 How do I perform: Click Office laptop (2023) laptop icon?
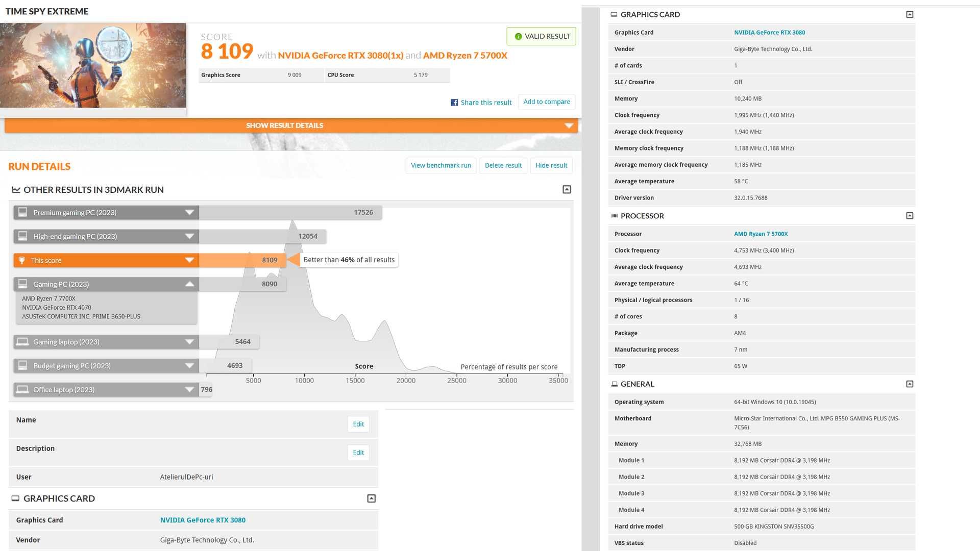pyautogui.click(x=22, y=389)
